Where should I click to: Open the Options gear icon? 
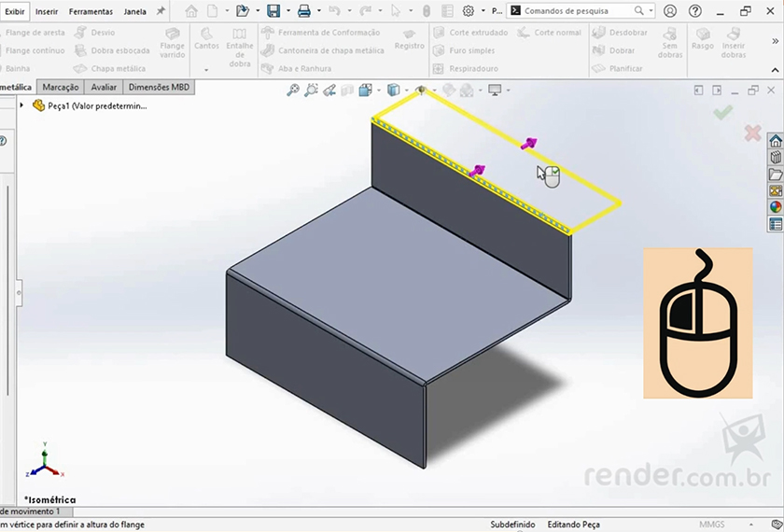point(468,11)
